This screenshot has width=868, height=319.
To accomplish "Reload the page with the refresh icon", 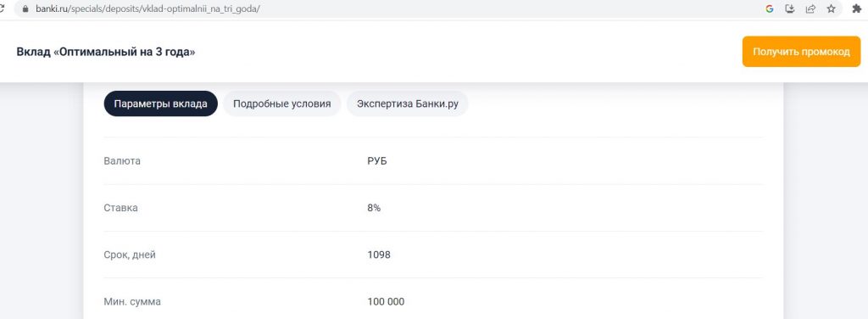I will tap(2, 9).
